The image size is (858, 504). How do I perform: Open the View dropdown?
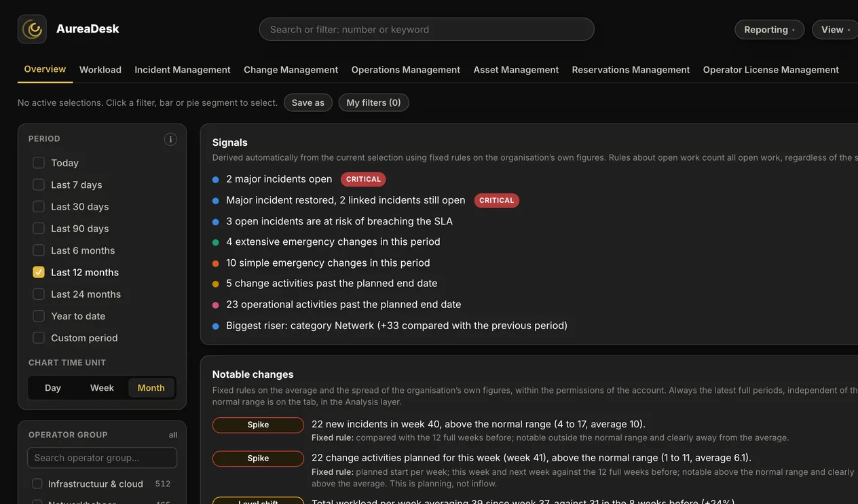click(836, 29)
